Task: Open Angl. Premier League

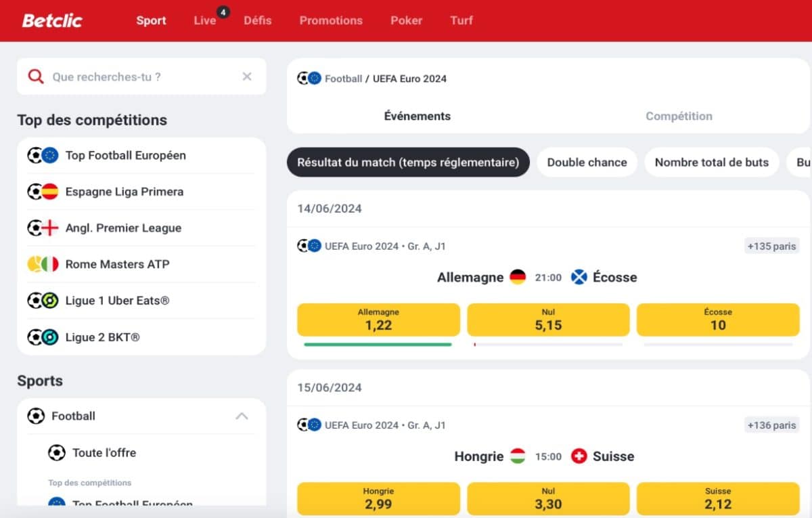Action: 141,228
